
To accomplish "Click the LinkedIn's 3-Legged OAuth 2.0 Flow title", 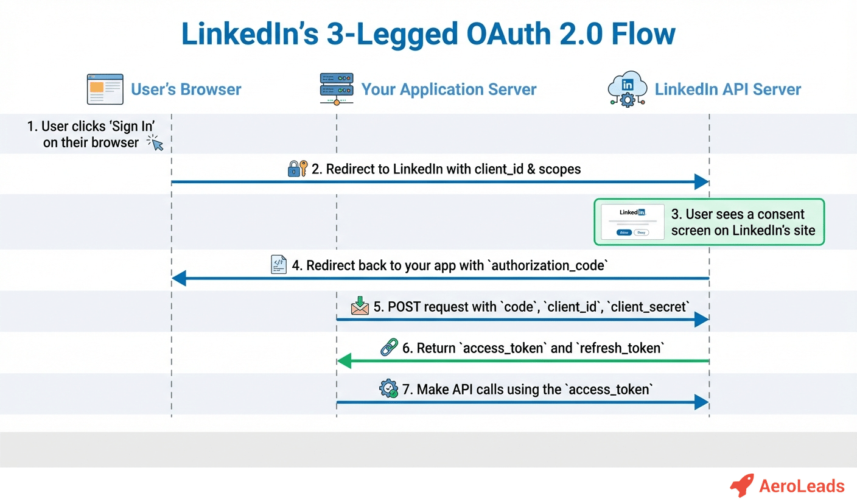I will pos(428,33).
